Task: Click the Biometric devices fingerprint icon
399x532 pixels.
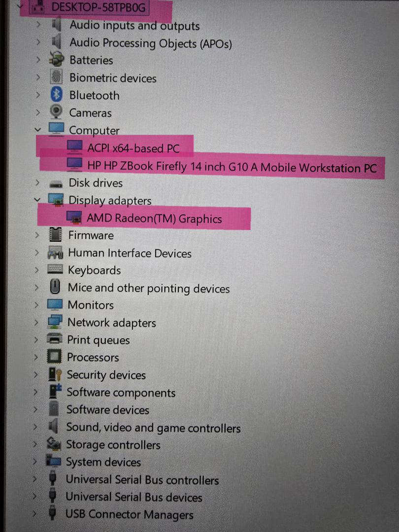Action: tap(56, 77)
